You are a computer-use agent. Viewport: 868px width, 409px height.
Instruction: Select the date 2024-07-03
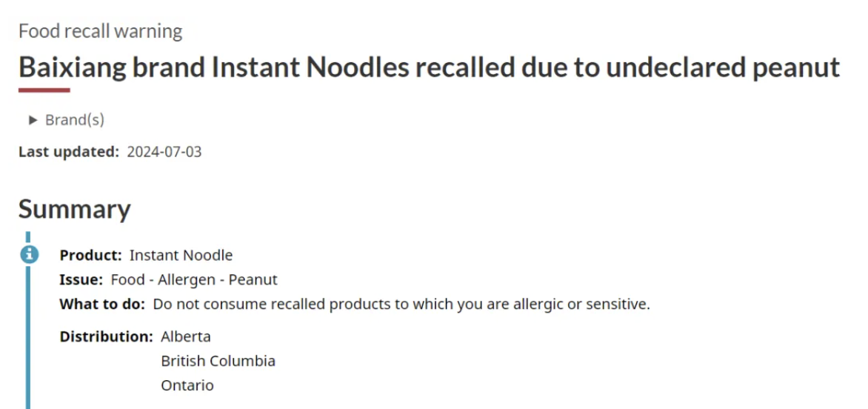(x=164, y=152)
